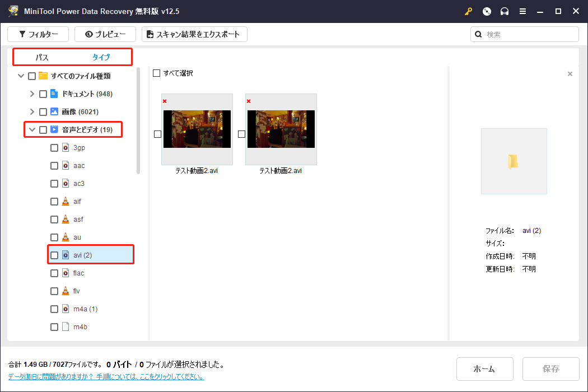Screen dimensions: 588x392
Task: Open the データ復旧 help link
Action: click(x=106, y=377)
